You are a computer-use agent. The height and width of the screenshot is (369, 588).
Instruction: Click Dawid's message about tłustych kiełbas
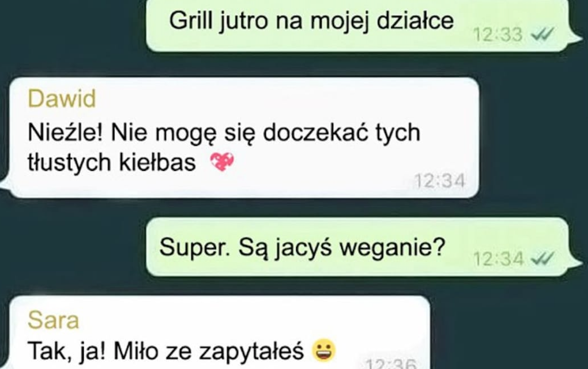click(x=243, y=138)
